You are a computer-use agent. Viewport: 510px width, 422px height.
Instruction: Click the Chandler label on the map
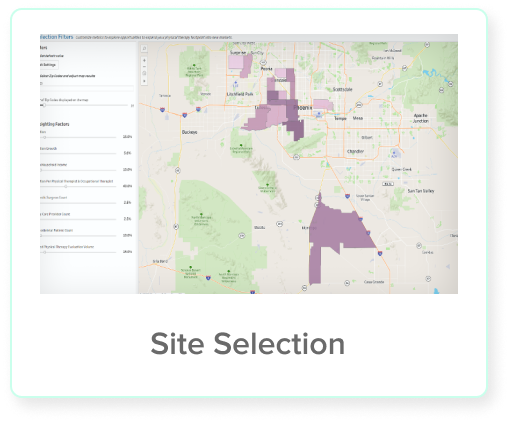tap(356, 151)
